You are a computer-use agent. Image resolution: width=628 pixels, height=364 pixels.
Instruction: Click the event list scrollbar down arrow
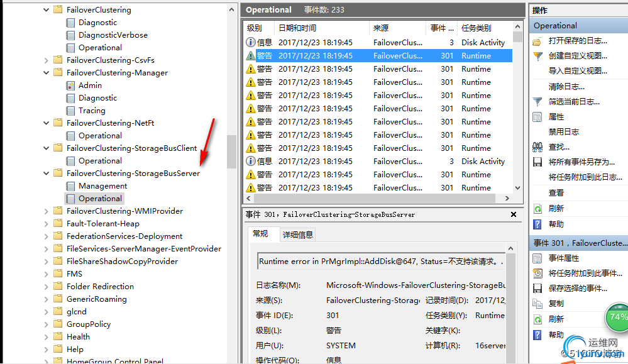pyautogui.click(x=517, y=188)
